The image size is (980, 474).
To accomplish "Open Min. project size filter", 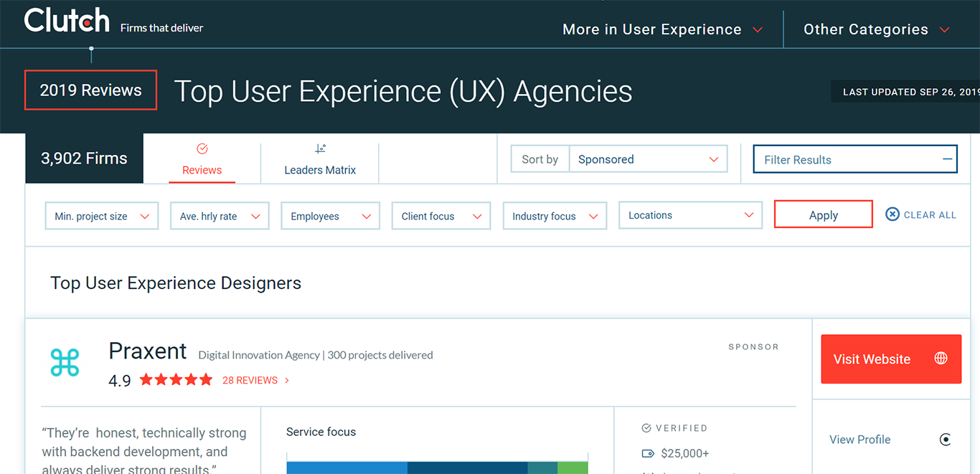I will click(101, 216).
